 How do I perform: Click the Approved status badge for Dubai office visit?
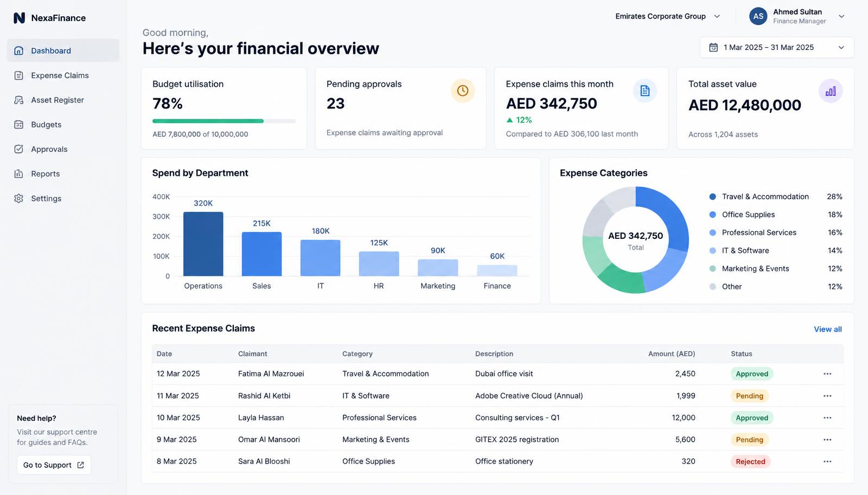pos(751,374)
